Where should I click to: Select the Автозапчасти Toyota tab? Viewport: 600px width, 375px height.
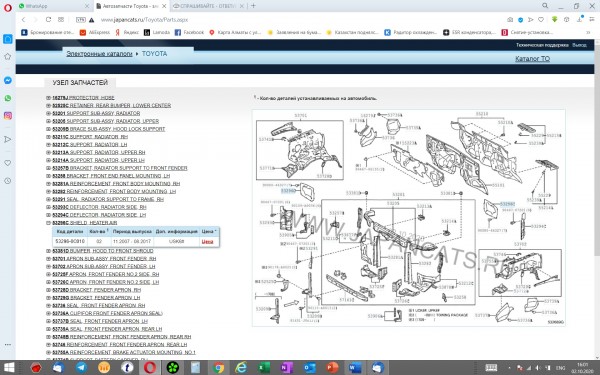coord(131,6)
